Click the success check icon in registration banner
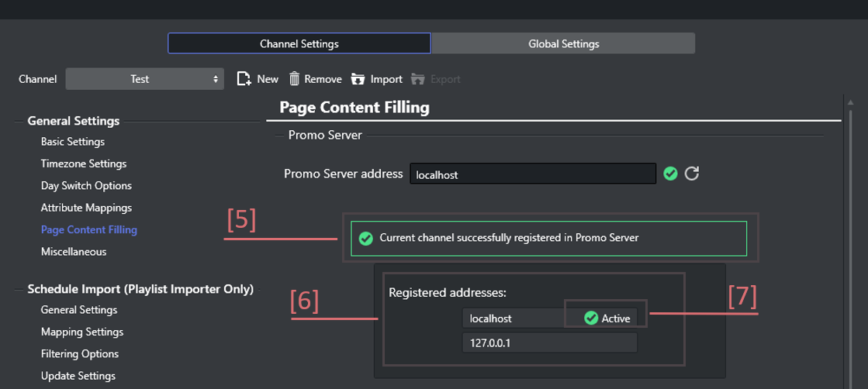The image size is (868, 389). 365,238
